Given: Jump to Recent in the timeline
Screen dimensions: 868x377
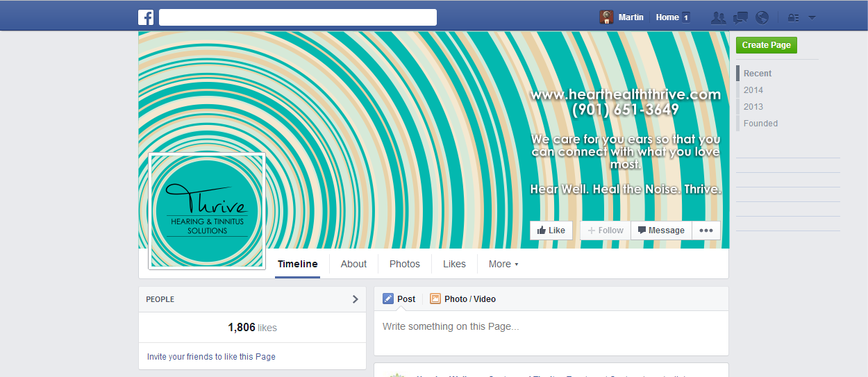Looking at the screenshot, I should pos(758,74).
